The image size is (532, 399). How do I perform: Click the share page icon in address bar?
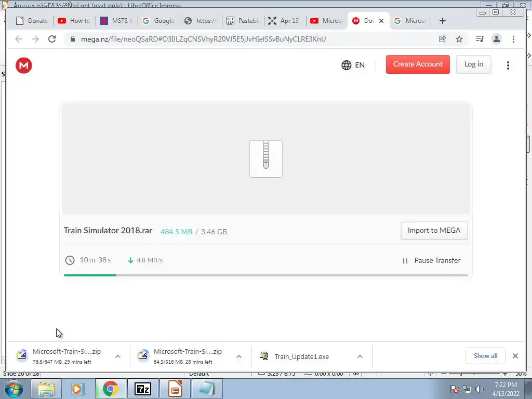[x=443, y=39]
